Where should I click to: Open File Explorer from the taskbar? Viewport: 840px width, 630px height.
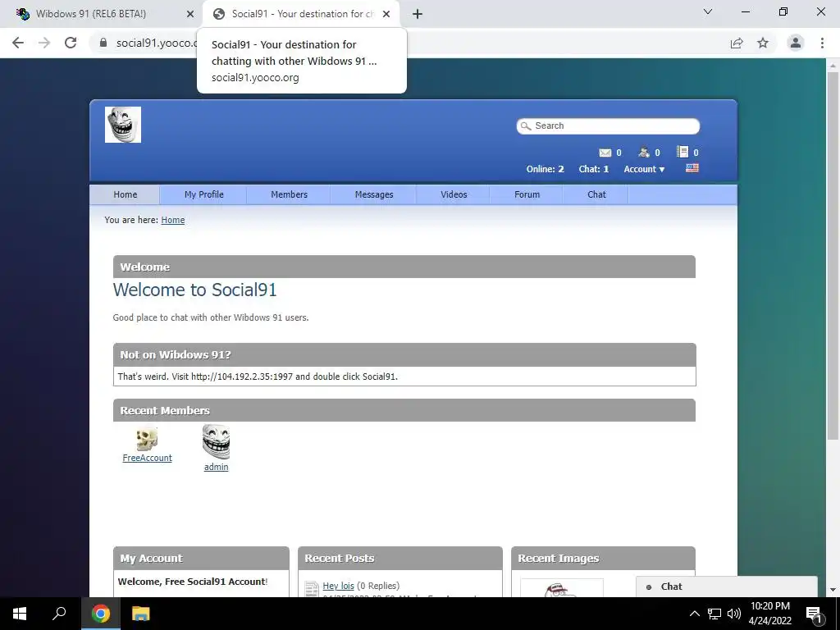click(140, 614)
